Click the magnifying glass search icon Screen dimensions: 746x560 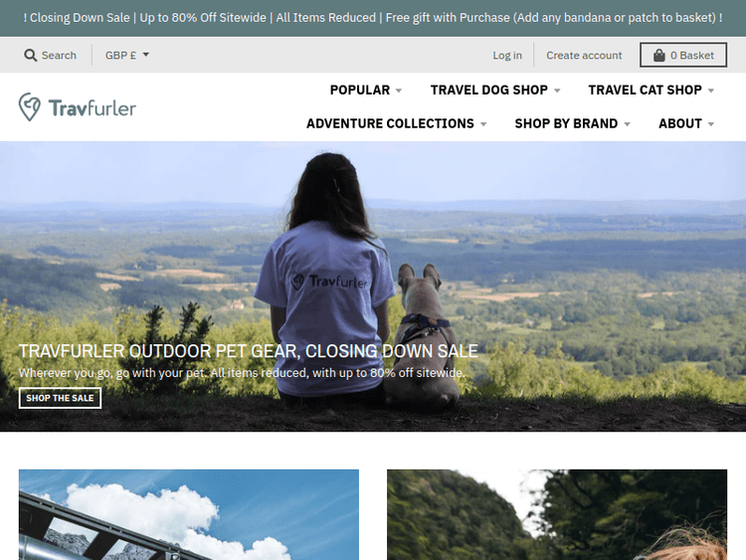pyautogui.click(x=31, y=55)
